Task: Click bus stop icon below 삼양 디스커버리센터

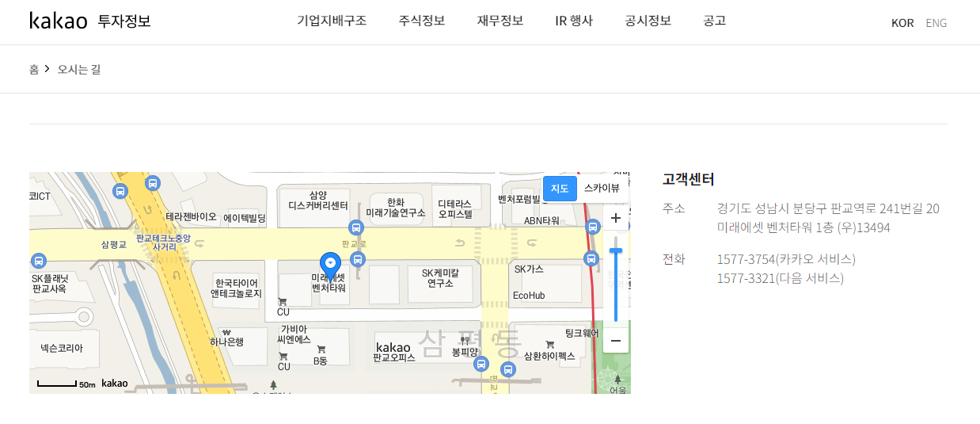Action: coord(355,227)
